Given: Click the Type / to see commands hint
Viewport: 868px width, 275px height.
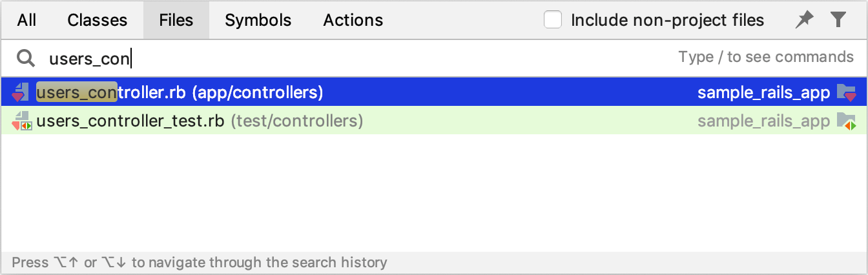Looking at the screenshot, I should pos(766,57).
